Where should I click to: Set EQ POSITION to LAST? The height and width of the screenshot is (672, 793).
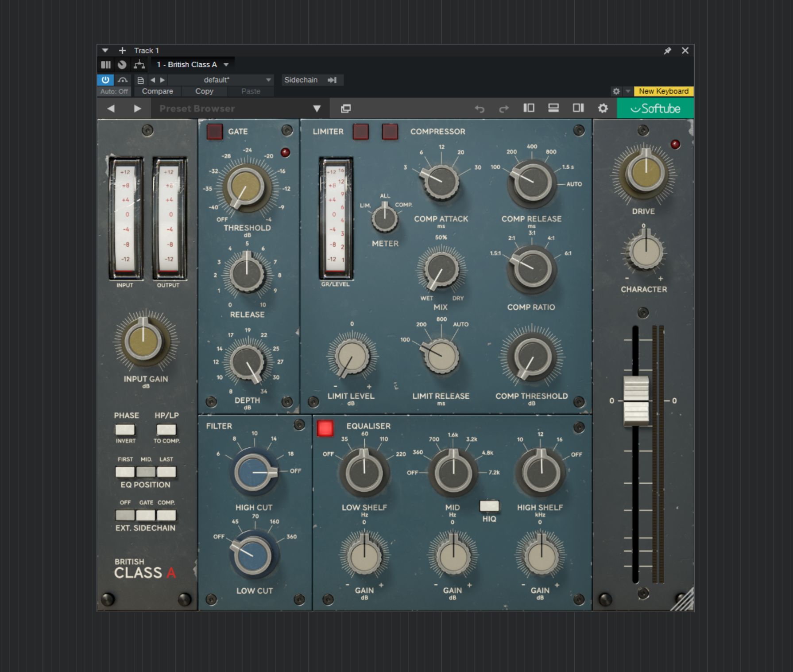(166, 472)
